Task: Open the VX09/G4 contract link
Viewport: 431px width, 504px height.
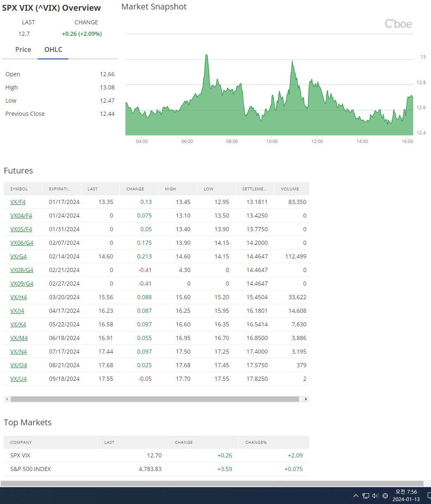Action: click(x=22, y=284)
